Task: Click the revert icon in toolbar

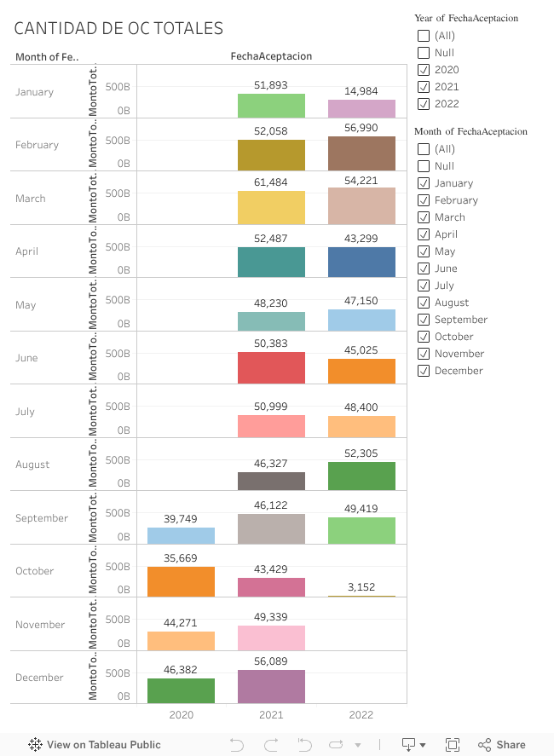Action: coord(305,744)
